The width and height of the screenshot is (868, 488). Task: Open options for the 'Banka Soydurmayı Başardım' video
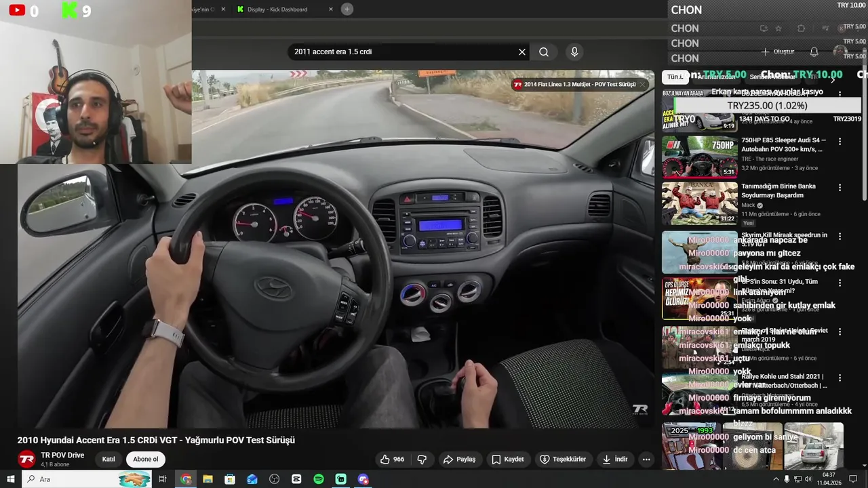[840, 188]
